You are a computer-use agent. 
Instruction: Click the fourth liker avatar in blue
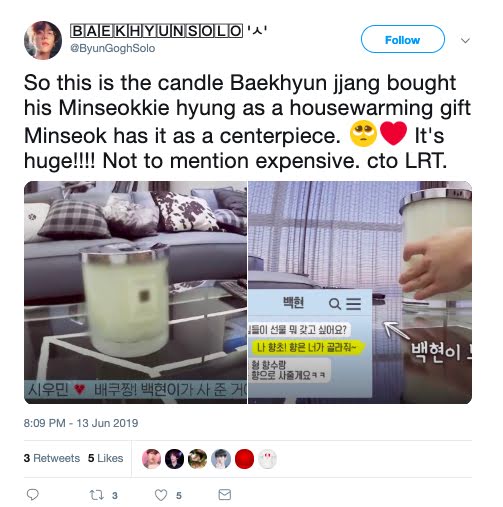pyautogui.click(x=221, y=459)
